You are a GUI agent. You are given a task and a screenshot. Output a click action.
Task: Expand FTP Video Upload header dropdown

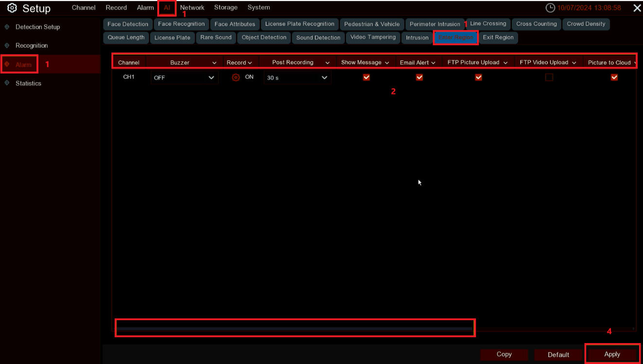[x=574, y=63]
